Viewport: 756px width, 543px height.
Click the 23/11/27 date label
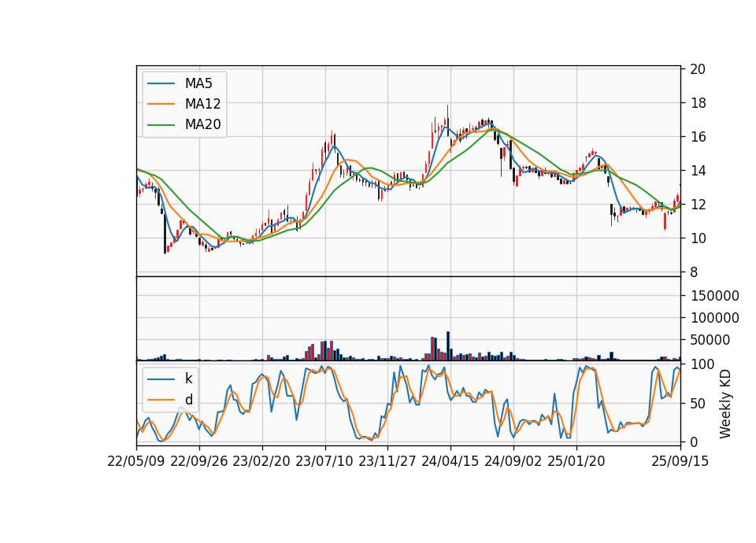(387, 461)
